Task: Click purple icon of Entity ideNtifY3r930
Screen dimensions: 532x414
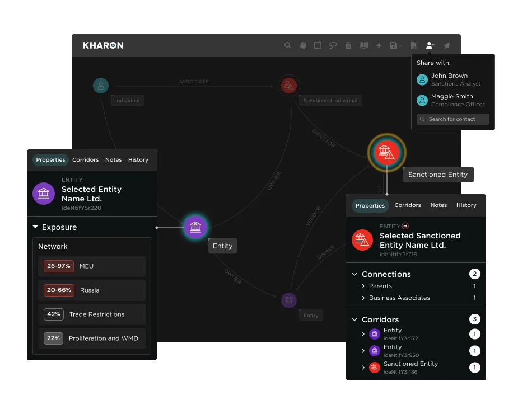Action: 375,351
